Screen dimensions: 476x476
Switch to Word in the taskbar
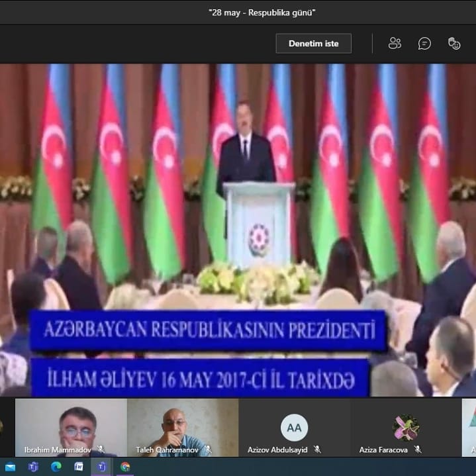(79, 467)
